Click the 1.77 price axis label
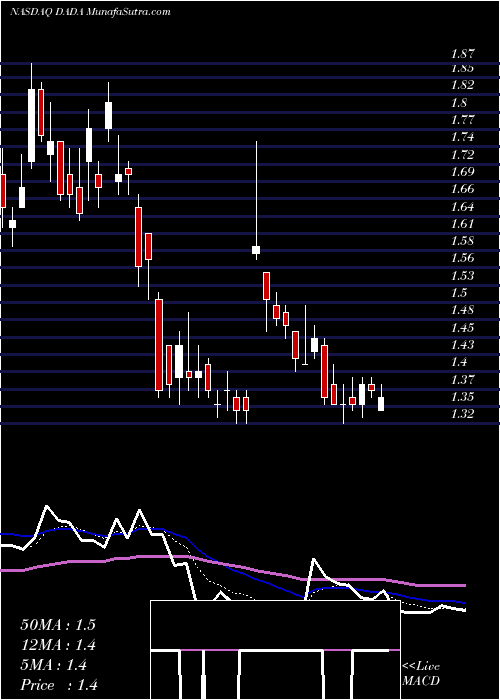This screenshot has height=700, width=500. [462, 120]
